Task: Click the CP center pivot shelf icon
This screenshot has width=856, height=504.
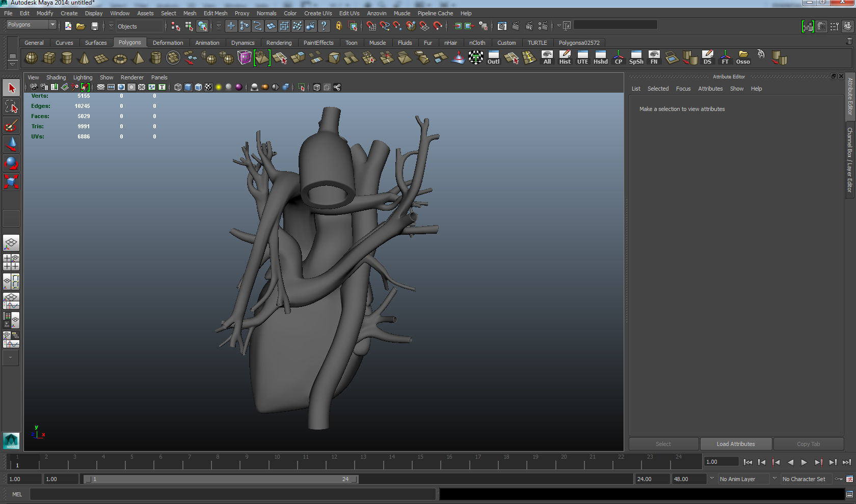Action: 618,58
